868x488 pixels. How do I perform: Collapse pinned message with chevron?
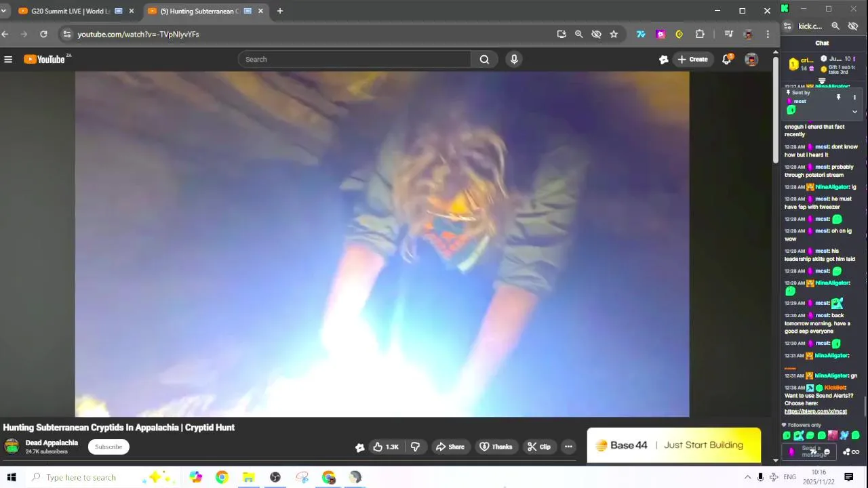[854, 112]
